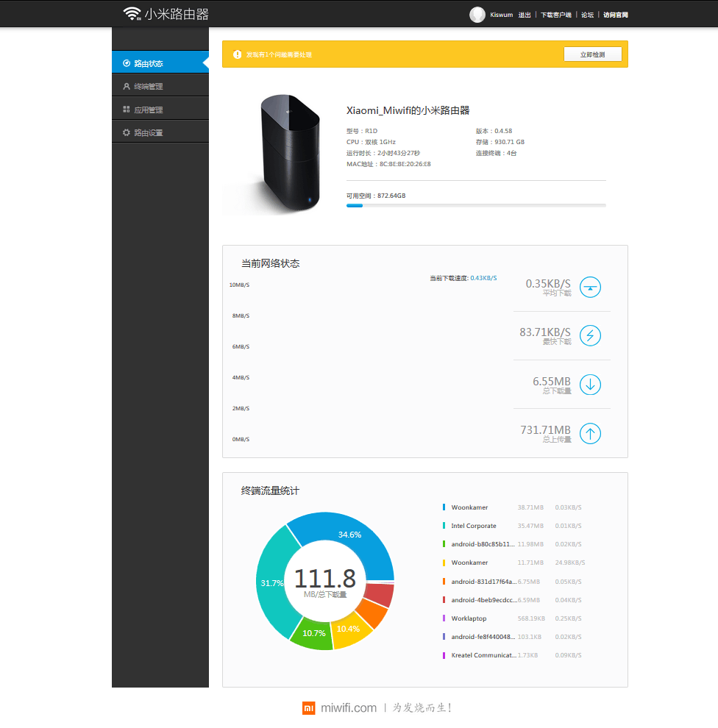Click the average download speed icon
This screenshot has width=718, height=728.
click(590, 287)
